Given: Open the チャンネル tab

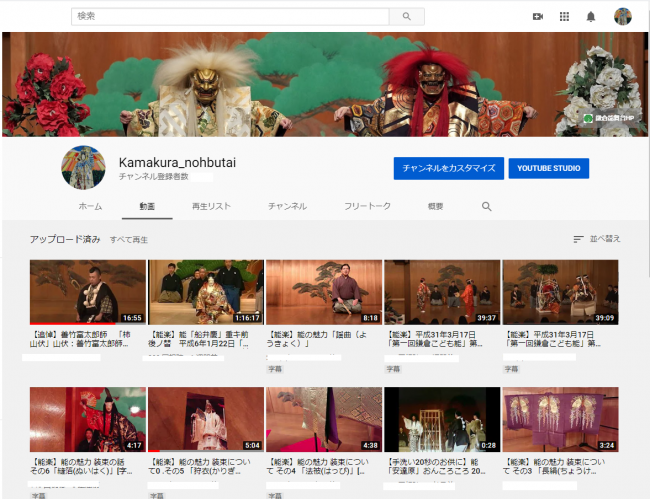Looking at the screenshot, I should [x=287, y=206].
